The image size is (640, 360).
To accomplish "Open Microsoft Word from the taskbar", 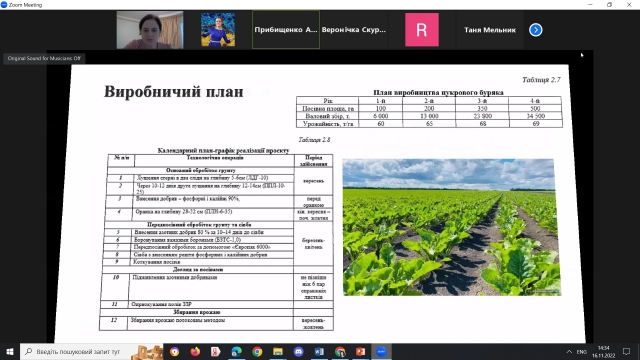I will pos(319,352).
